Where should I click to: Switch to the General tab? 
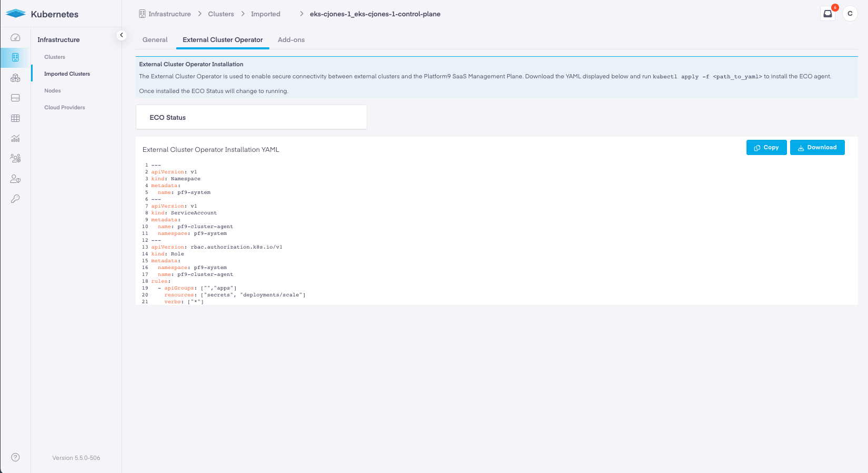pos(155,40)
